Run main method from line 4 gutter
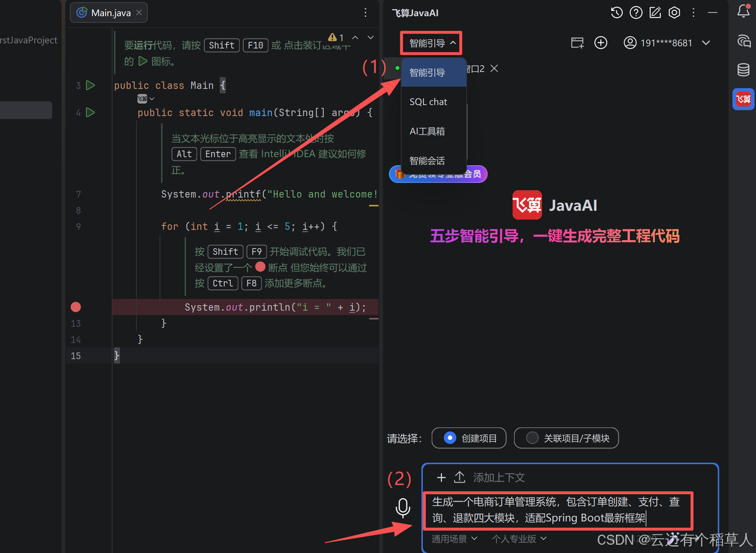This screenshot has width=756, height=553. click(x=90, y=112)
